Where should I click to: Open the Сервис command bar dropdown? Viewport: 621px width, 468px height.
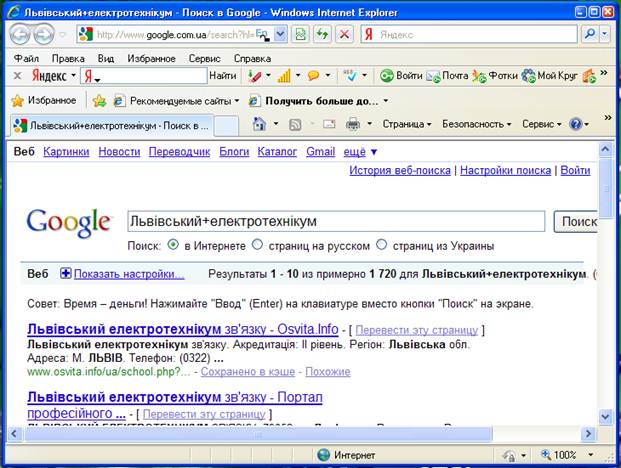542,124
